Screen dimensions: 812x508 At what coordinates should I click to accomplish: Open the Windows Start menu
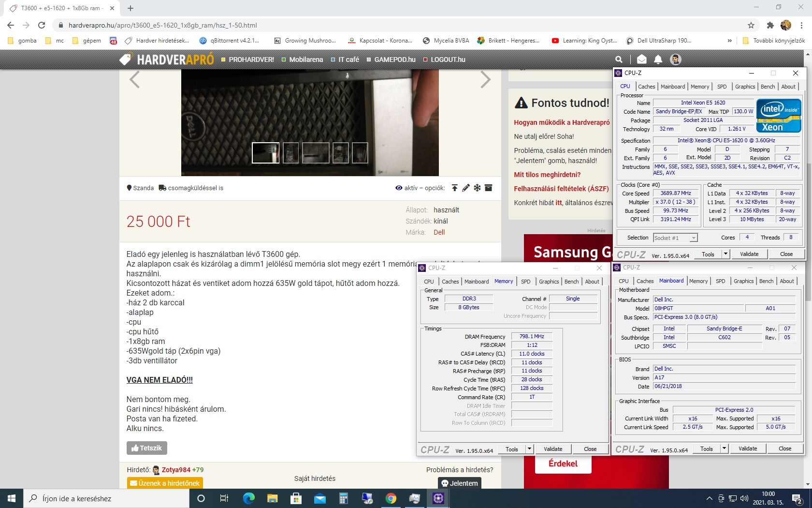click(x=12, y=498)
